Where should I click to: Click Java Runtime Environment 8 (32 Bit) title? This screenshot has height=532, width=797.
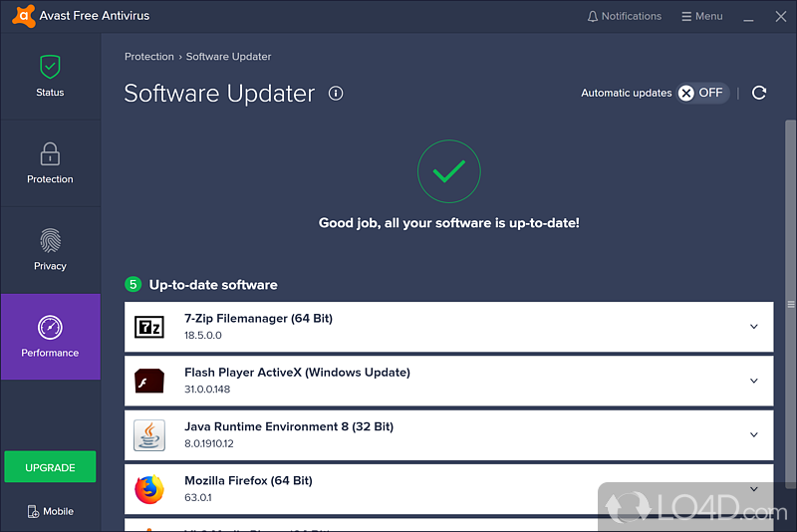coord(289,426)
